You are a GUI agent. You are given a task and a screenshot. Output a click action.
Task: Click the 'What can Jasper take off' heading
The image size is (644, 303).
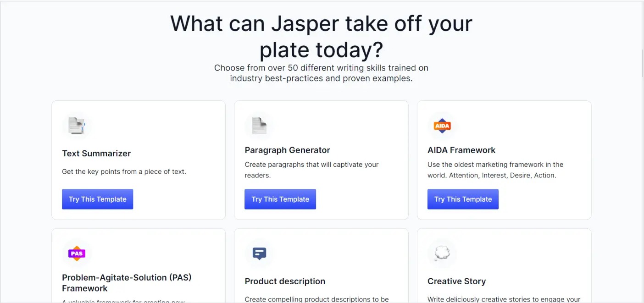click(321, 37)
